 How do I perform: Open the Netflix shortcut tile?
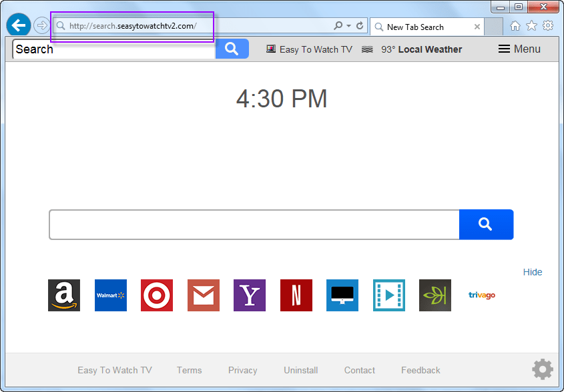[x=296, y=295]
